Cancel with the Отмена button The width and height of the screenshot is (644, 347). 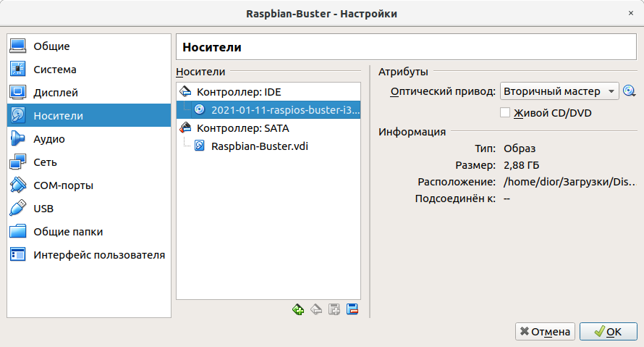(545, 331)
